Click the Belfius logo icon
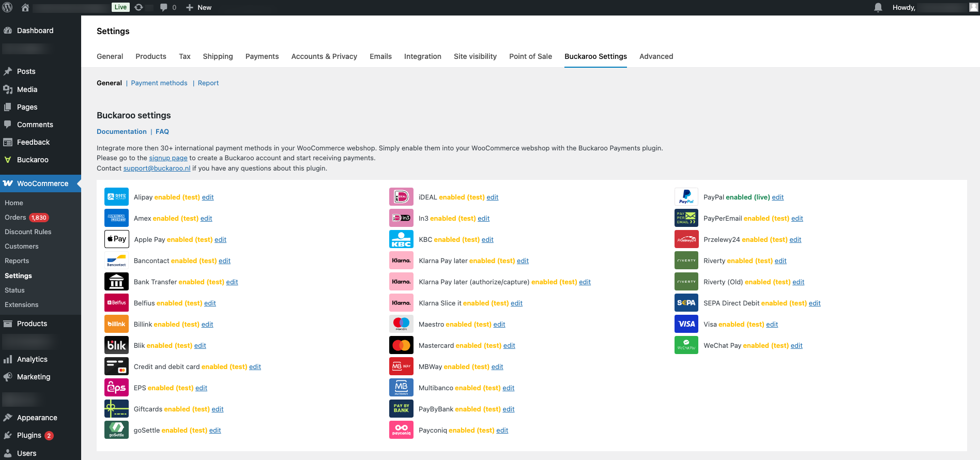980x460 pixels. click(x=116, y=303)
